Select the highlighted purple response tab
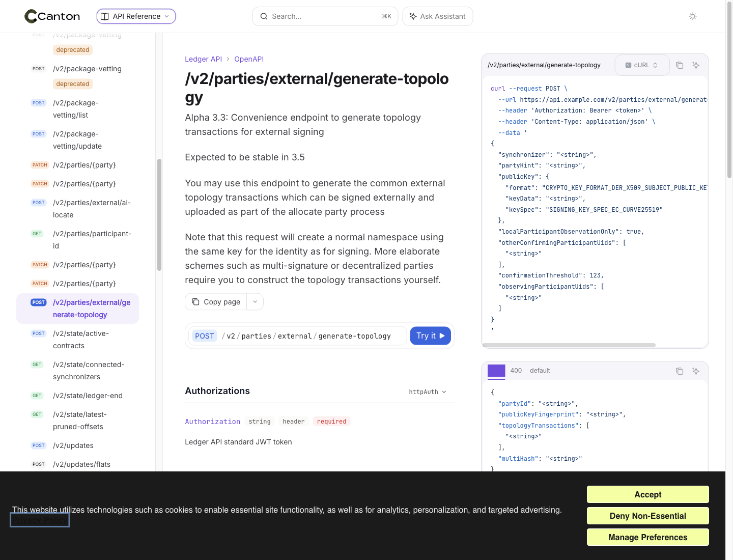 496,371
